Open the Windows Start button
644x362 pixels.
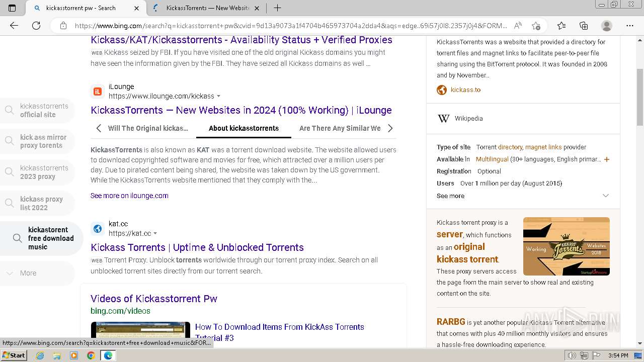point(14,355)
